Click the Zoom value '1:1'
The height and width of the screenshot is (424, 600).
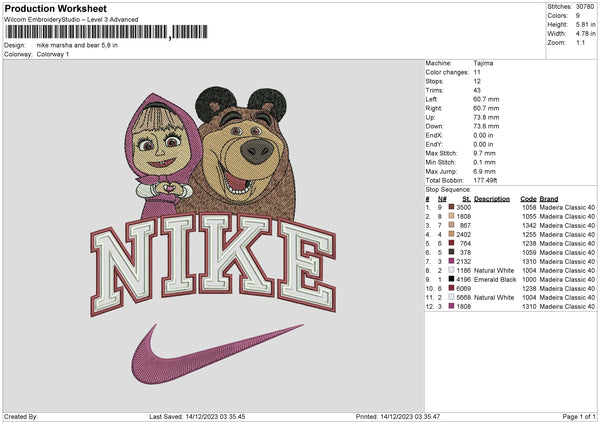[580, 42]
